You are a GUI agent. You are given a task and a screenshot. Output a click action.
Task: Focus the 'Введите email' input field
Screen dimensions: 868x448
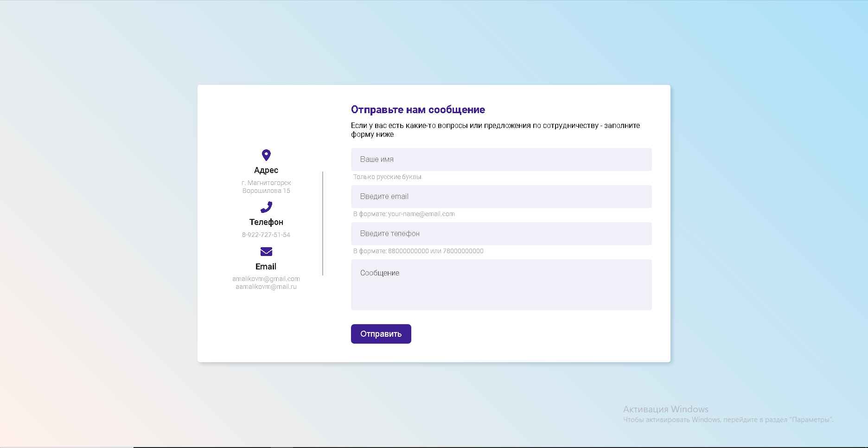[x=501, y=197]
